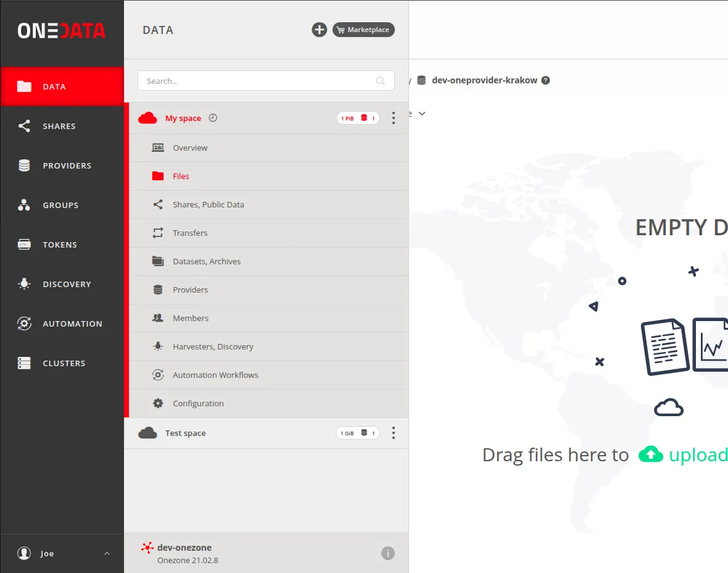The height and width of the screenshot is (573, 728).
Task: Click the red Files folder icon
Action: pyautogui.click(x=158, y=176)
